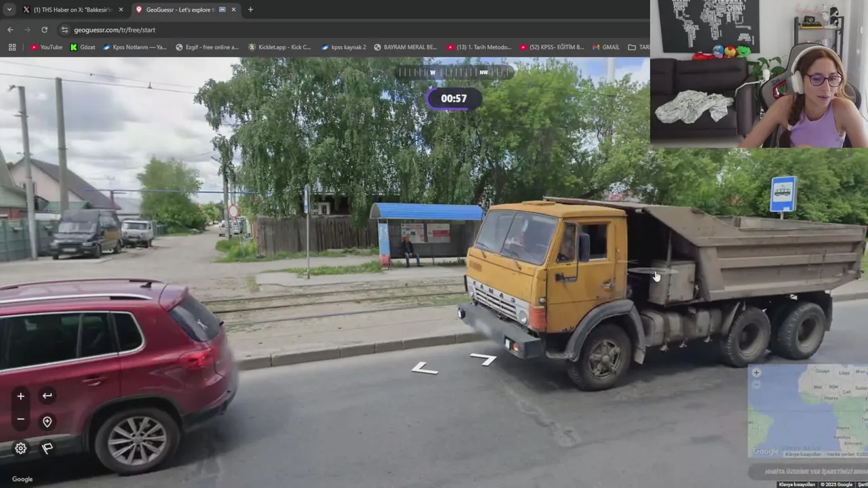Open the KPSS- EĞİTİM B bookmark
Image resolution: width=868 pixels, height=488 pixels.
pos(552,47)
